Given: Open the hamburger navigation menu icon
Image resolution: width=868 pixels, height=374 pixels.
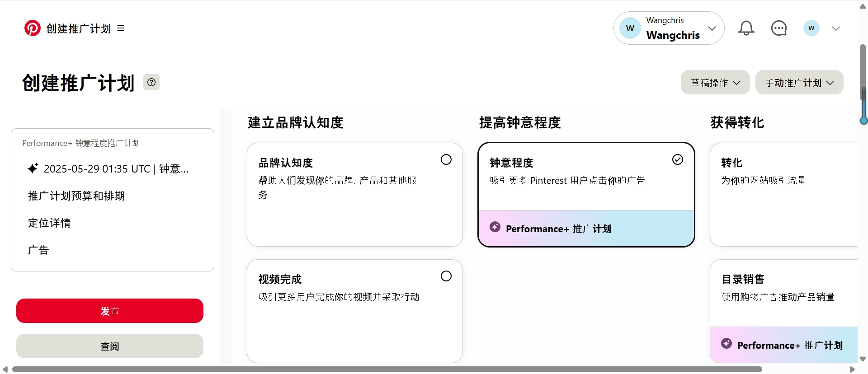Looking at the screenshot, I should (x=121, y=28).
